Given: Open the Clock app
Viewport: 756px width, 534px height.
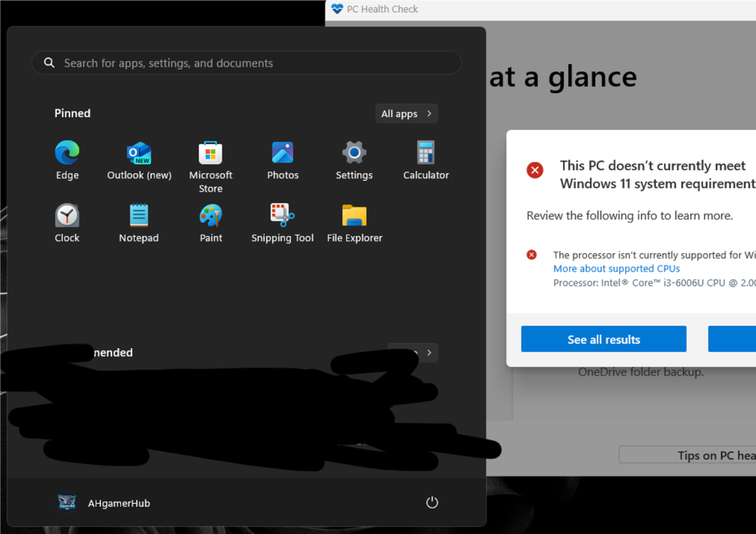Looking at the screenshot, I should (67, 223).
